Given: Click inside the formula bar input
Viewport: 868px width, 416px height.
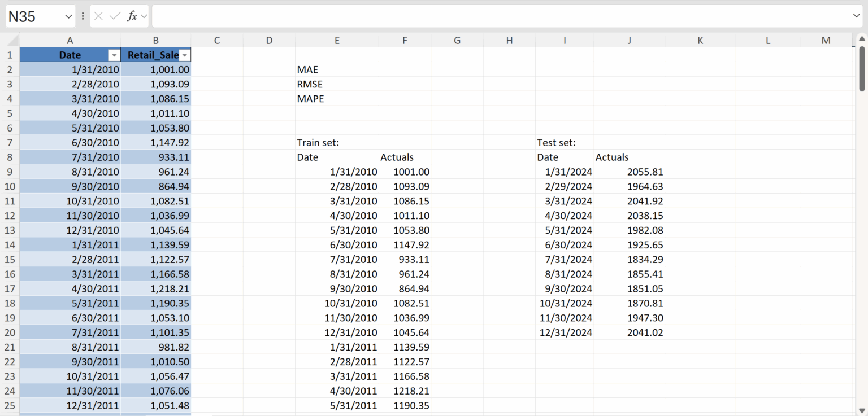Looking at the screenshot, I should [497, 16].
